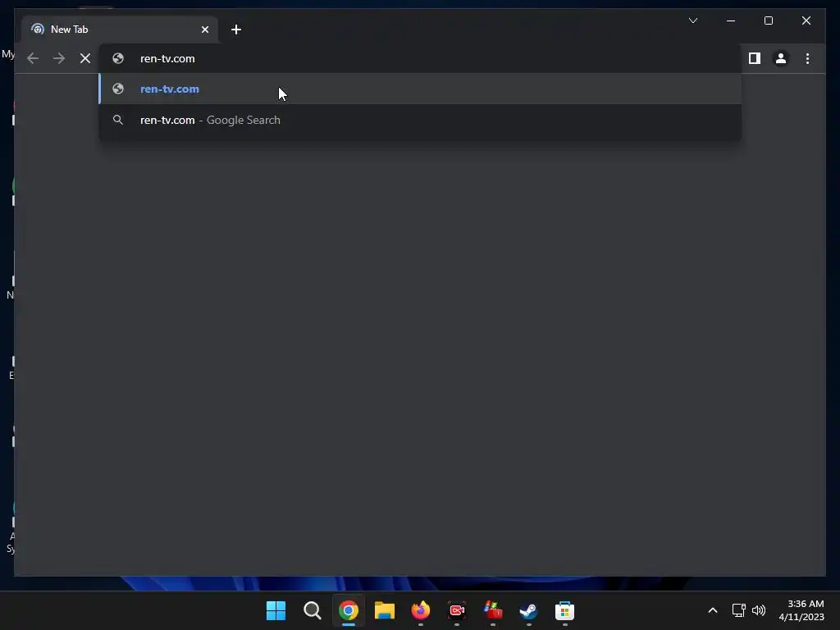840x630 pixels.
Task: Open volume control tray icon
Action: tap(759, 610)
